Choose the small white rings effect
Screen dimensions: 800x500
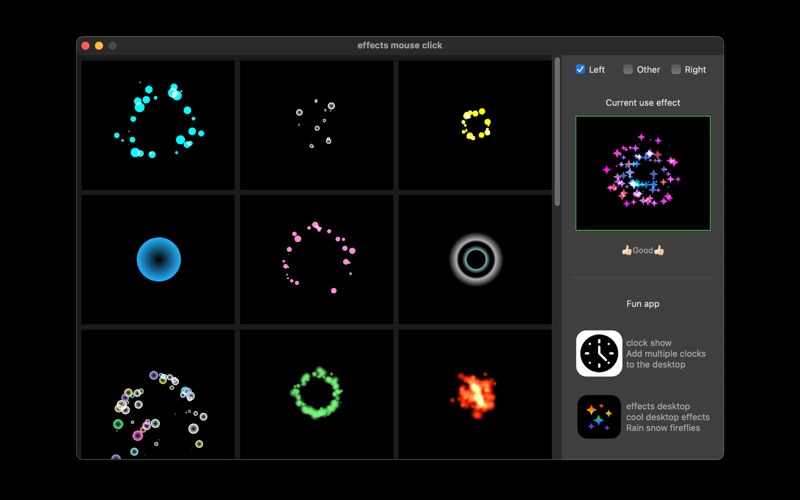click(316, 124)
